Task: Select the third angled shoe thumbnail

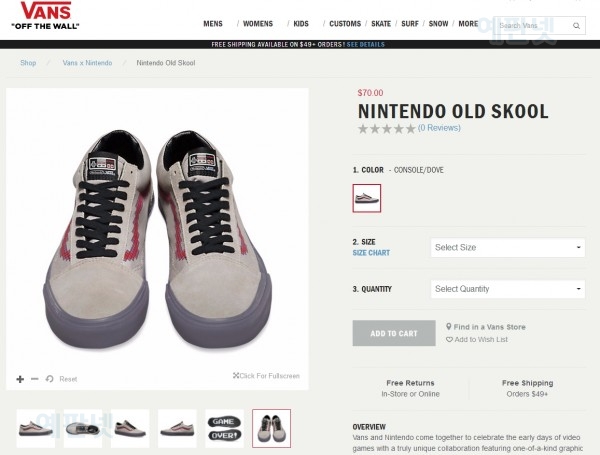Action: pos(130,428)
